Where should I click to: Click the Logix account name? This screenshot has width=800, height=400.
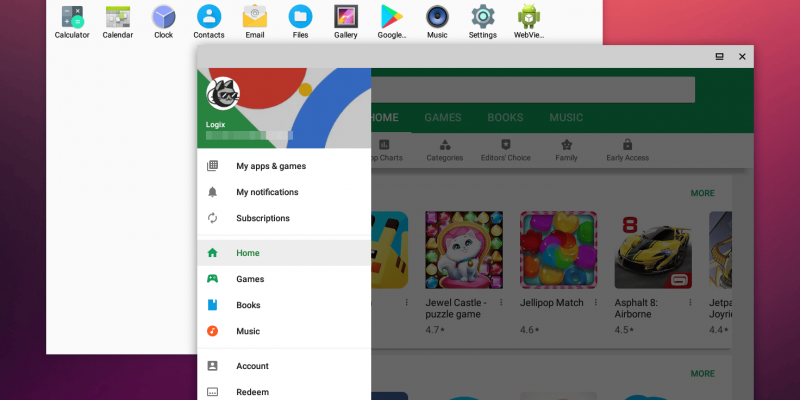click(215, 124)
